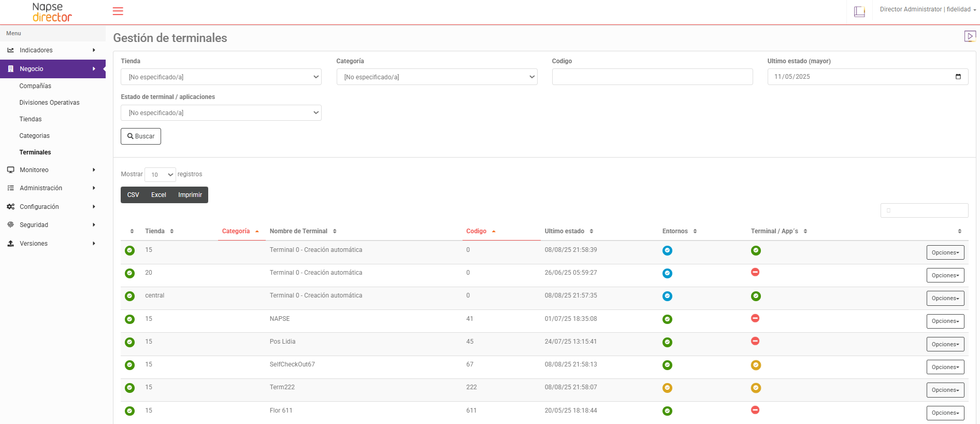Open the book icon in top bar

pyautogui.click(x=859, y=11)
